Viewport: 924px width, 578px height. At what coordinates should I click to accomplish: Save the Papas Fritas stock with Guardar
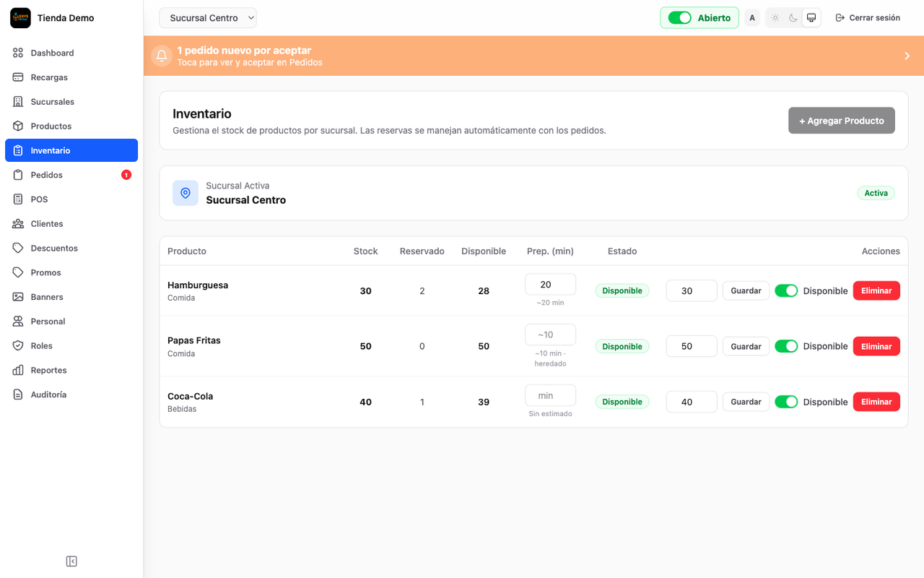(x=746, y=346)
